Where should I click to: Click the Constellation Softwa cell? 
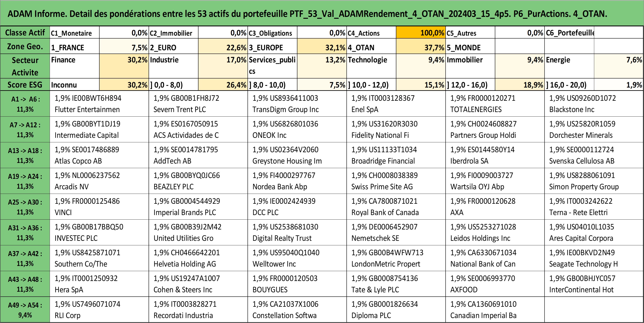pyautogui.click(x=297, y=310)
